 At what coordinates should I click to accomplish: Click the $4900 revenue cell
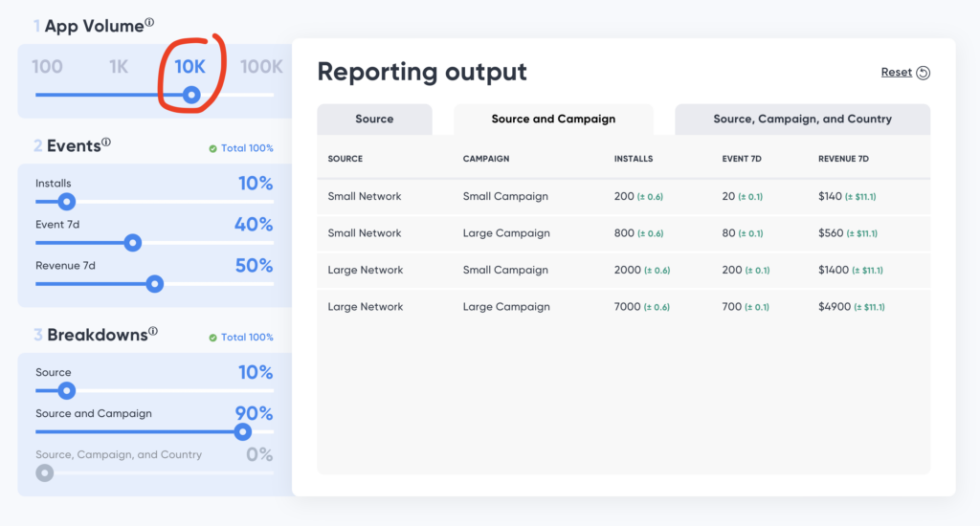[x=851, y=307]
